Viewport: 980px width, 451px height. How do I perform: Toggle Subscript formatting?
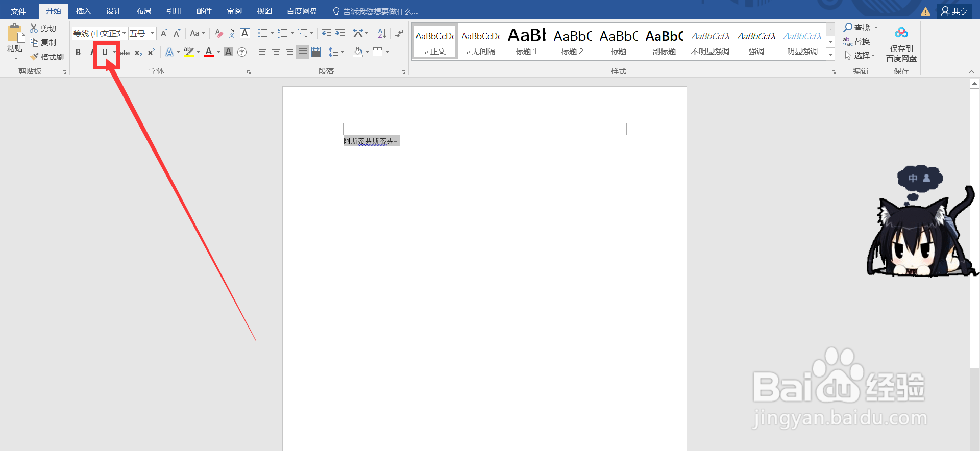click(138, 52)
